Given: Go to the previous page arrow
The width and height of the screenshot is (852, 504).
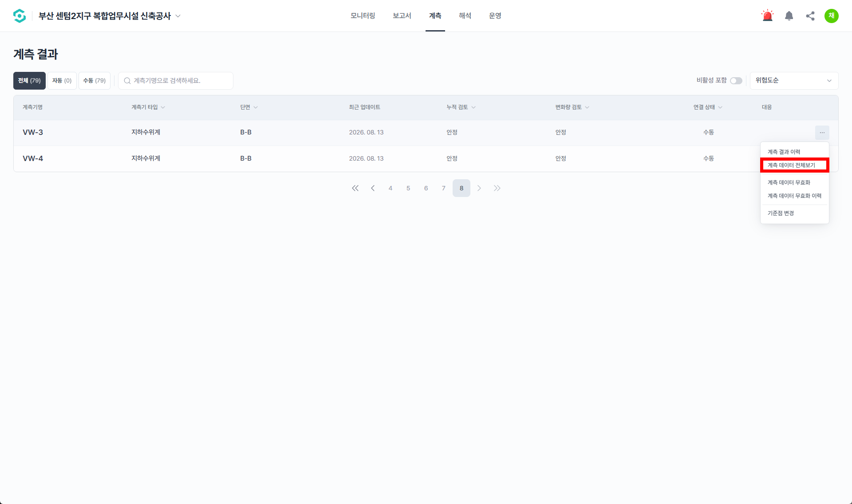Looking at the screenshot, I should coord(373,188).
